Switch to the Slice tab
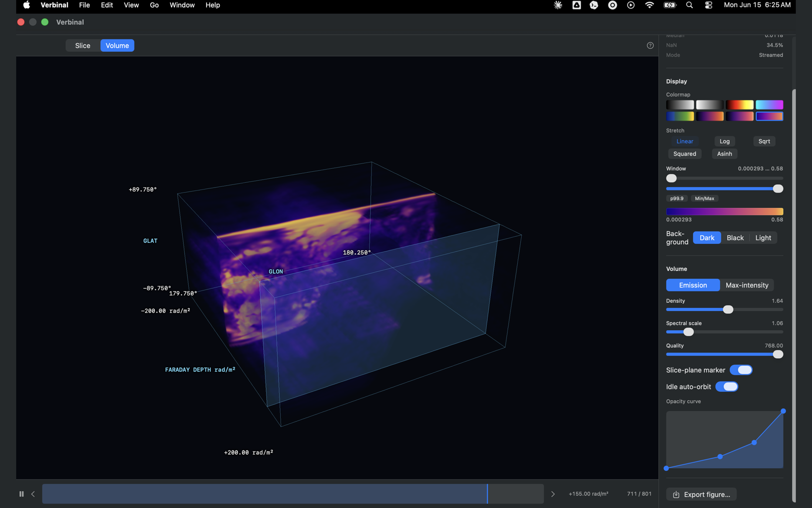This screenshot has height=508, width=812. (83, 46)
